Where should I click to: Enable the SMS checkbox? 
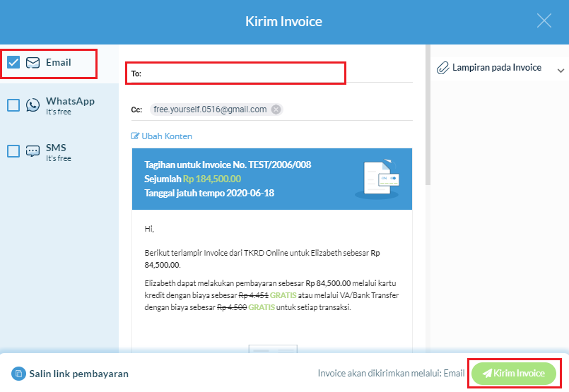coord(13,151)
